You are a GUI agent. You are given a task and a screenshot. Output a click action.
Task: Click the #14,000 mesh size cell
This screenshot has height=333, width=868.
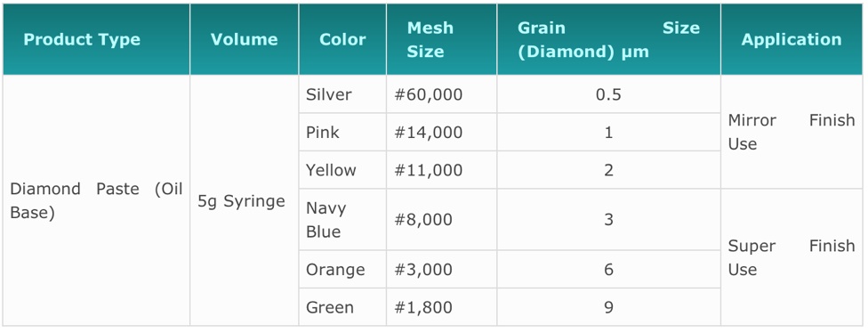point(442,133)
